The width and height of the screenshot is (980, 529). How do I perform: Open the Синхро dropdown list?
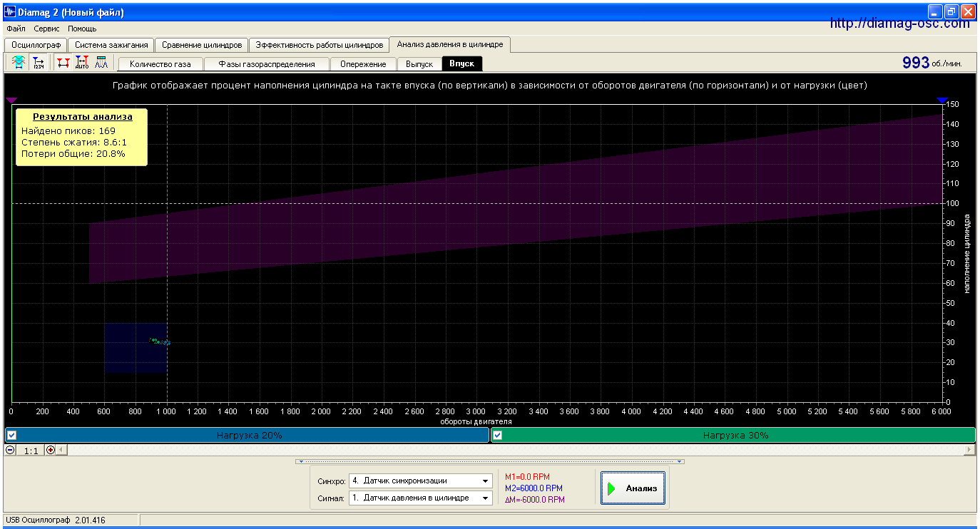(486, 481)
